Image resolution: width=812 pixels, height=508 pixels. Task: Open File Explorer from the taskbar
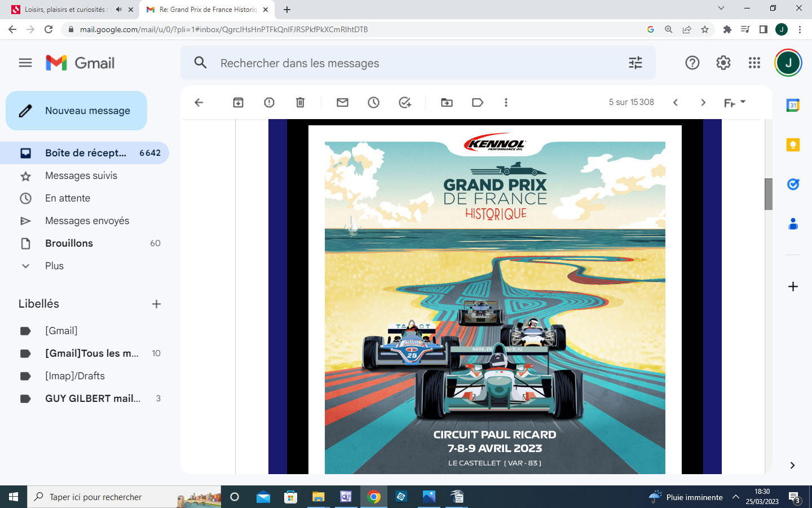pos(319,497)
